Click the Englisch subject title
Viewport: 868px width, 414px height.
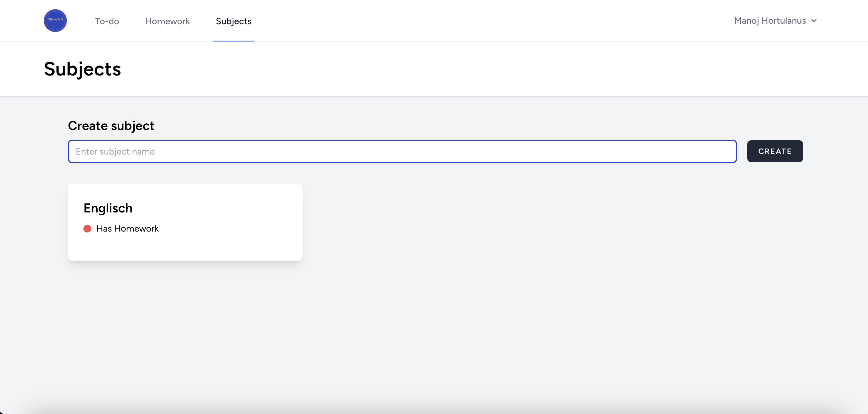tap(108, 208)
